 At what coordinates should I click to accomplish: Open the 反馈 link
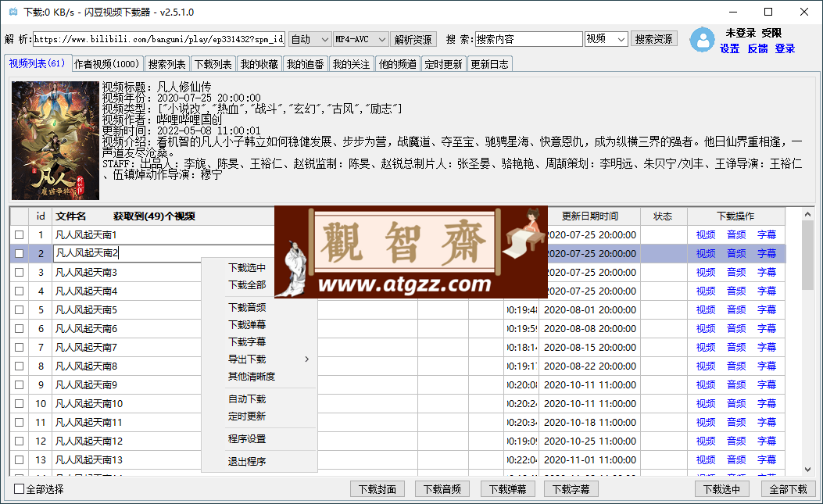(757, 48)
